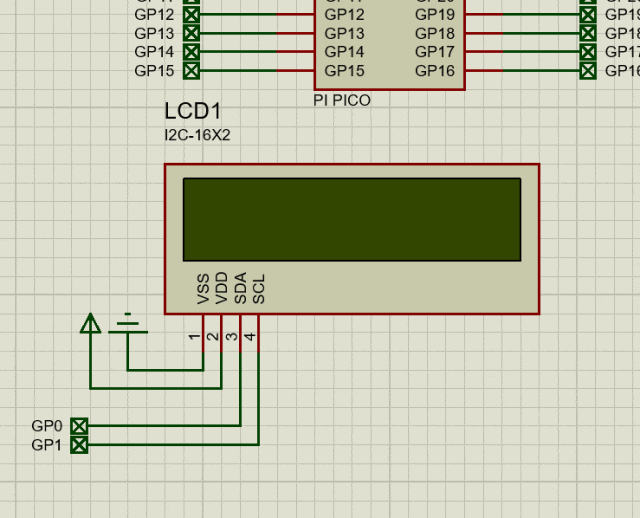Click the LCD1 component reference label
The height and width of the screenshot is (518, 640).
click(x=193, y=111)
